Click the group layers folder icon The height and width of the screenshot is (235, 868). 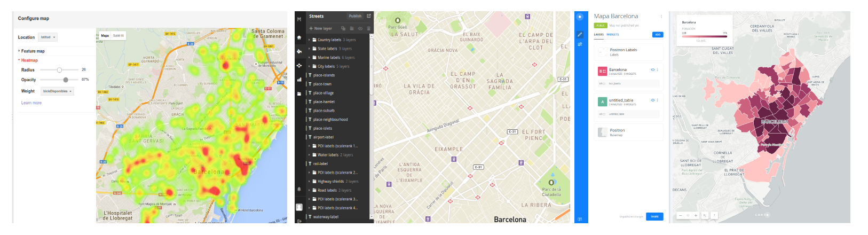coord(352,28)
